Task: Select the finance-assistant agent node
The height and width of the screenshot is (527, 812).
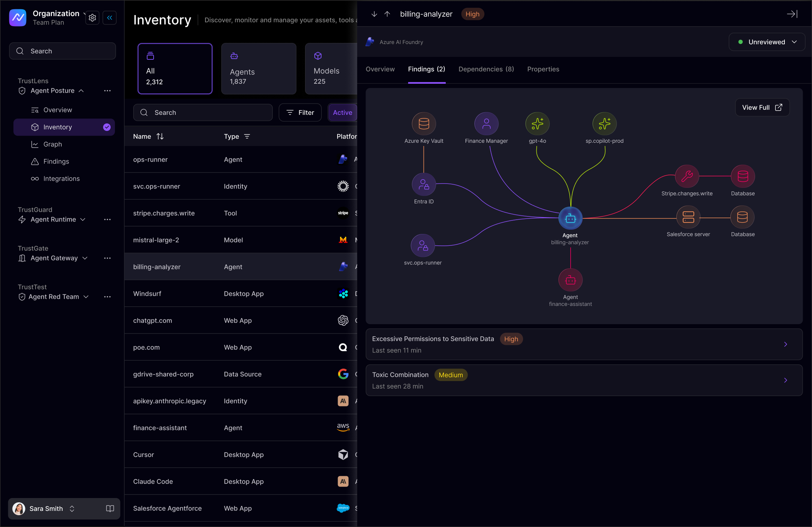Action: coord(570,280)
